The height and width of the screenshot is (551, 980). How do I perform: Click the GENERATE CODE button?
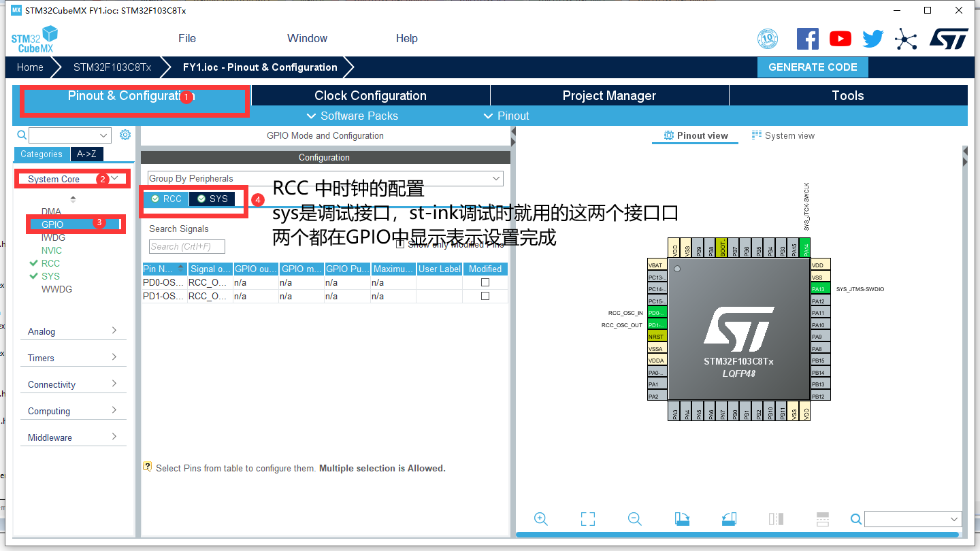tap(813, 67)
